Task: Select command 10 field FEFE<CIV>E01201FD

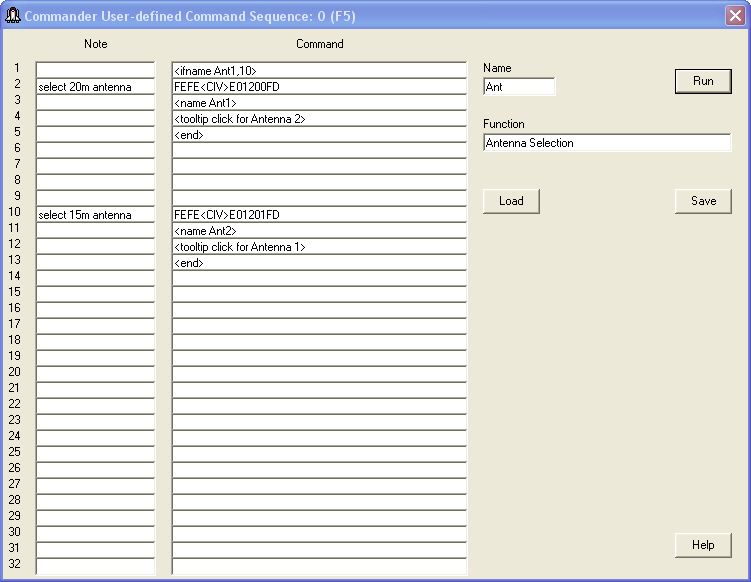Action: pyautogui.click(x=319, y=215)
